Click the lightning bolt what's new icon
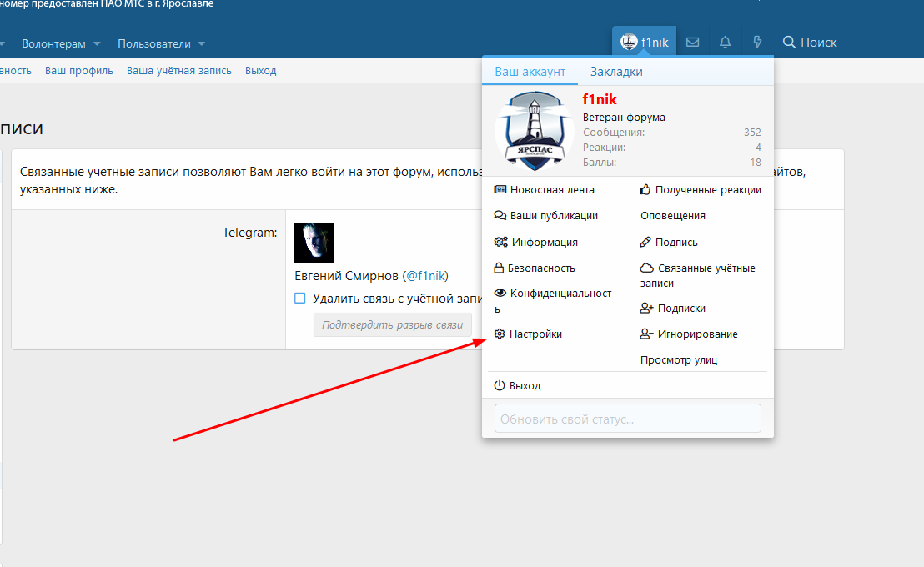Screen dimensions: 924x567 pyautogui.click(x=757, y=43)
